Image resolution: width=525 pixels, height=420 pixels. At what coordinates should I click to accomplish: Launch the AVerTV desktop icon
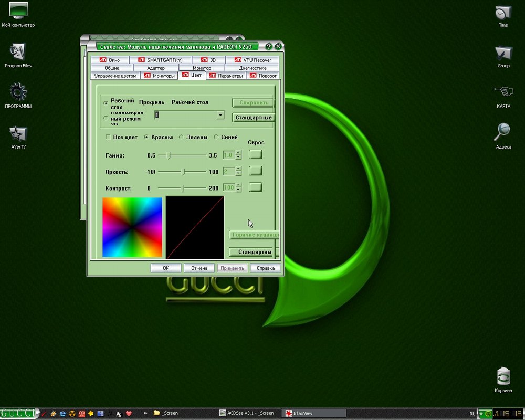pyautogui.click(x=18, y=134)
